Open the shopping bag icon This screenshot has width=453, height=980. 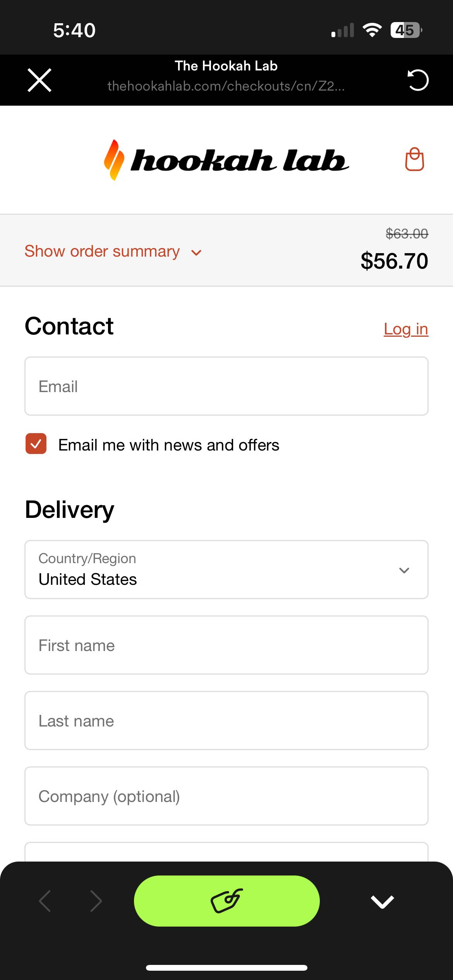(x=415, y=159)
